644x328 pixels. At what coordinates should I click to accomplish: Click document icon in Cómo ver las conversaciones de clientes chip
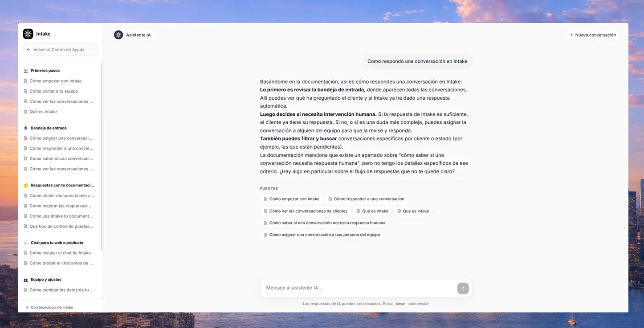(x=266, y=211)
